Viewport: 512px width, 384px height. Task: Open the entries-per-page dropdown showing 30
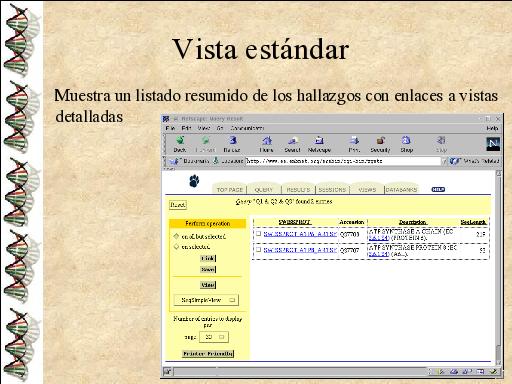[x=214, y=337]
